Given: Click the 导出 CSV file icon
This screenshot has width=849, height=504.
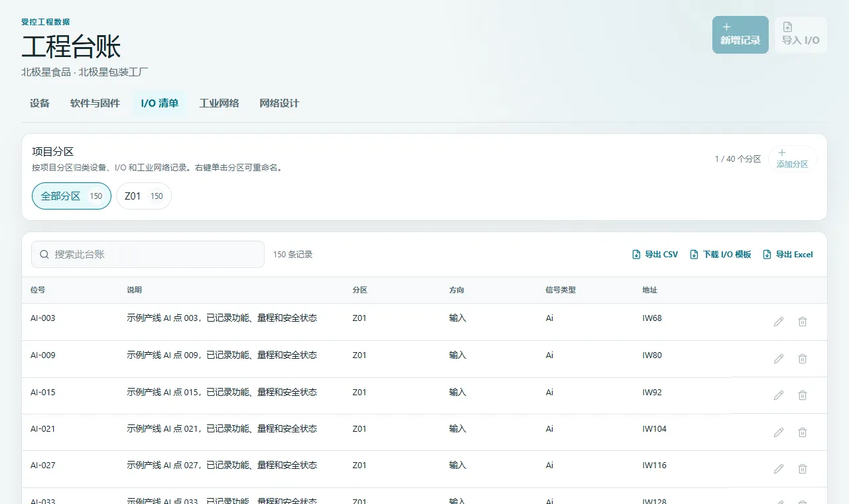Looking at the screenshot, I should pyautogui.click(x=637, y=255).
